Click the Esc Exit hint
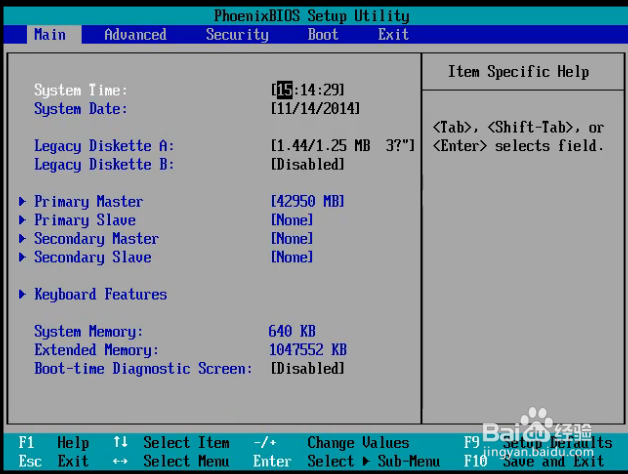The height and width of the screenshot is (474, 628). pos(54,461)
